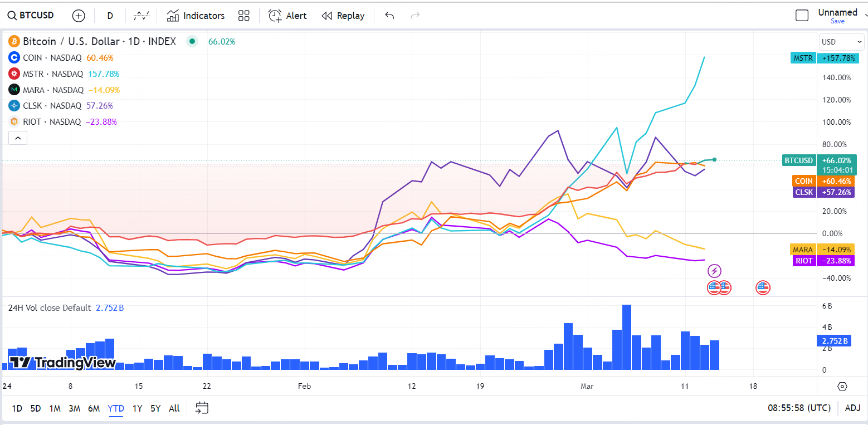The width and height of the screenshot is (868, 425).
Task: Switch to the 6M time range
Action: pyautogui.click(x=94, y=408)
